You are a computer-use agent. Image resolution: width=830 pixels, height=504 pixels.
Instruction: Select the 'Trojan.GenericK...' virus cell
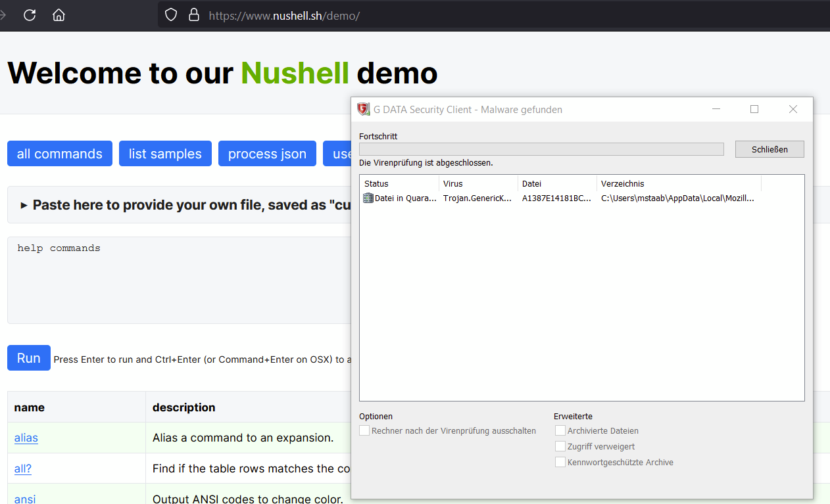pyautogui.click(x=477, y=198)
